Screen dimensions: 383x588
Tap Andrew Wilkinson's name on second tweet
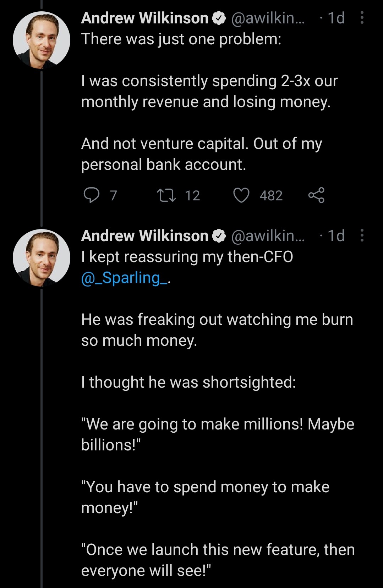pyautogui.click(x=144, y=236)
